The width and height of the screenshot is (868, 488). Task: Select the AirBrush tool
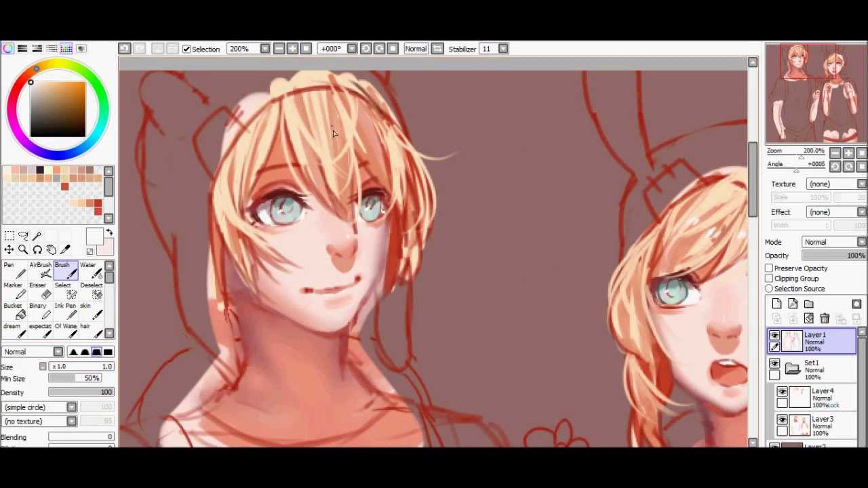(x=40, y=271)
